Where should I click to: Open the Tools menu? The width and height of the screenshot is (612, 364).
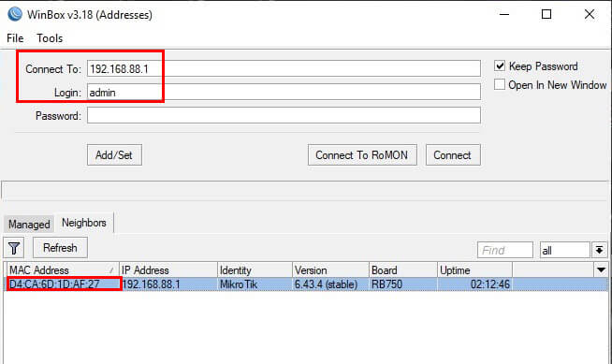point(50,38)
